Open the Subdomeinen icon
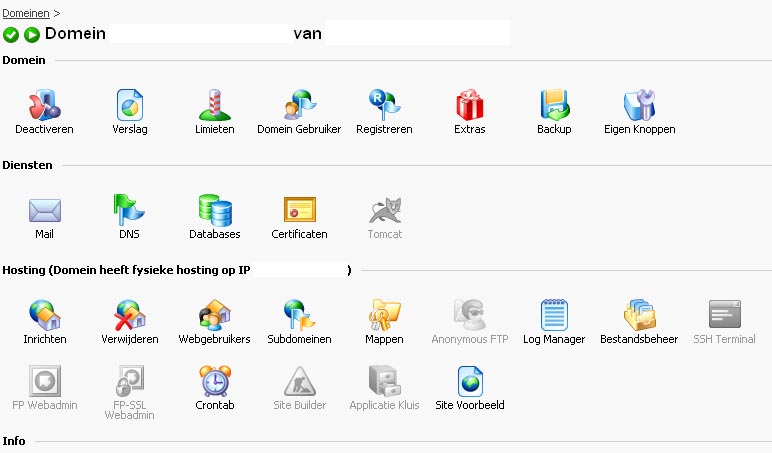The height and width of the screenshot is (453, 772). tap(299, 315)
